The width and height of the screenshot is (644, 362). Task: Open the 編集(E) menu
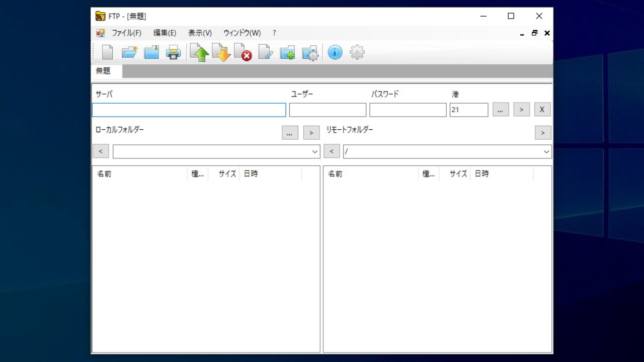coord(165,33)
